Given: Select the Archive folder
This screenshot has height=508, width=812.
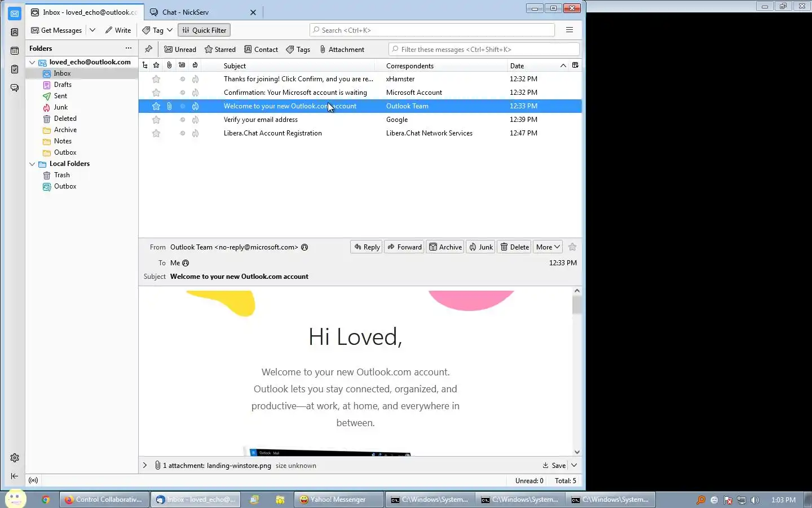Looking at the screenshot, I should click(x=65, y=130).
